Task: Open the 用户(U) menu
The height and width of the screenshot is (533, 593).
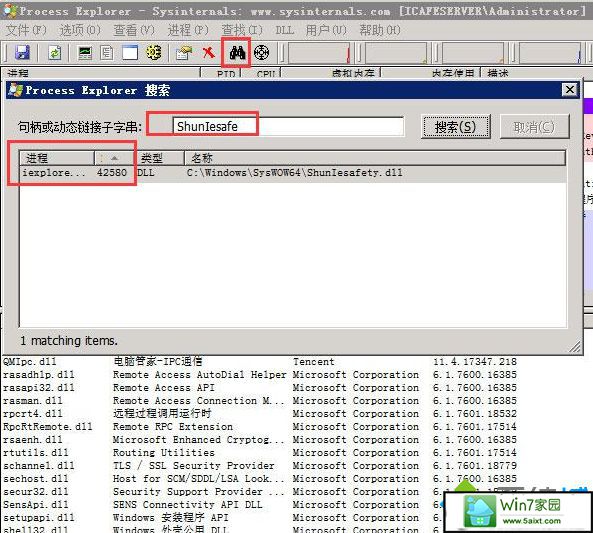Action: pos(326,30)
